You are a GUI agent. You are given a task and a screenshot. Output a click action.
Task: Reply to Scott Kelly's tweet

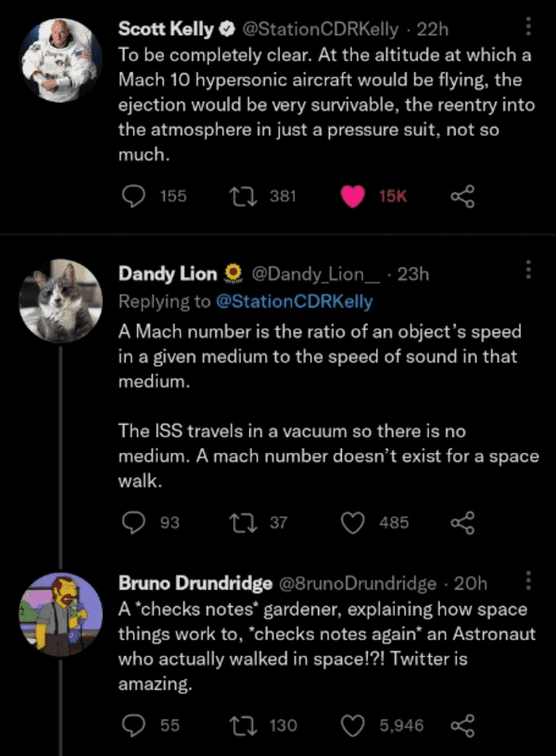coord(134,196)
